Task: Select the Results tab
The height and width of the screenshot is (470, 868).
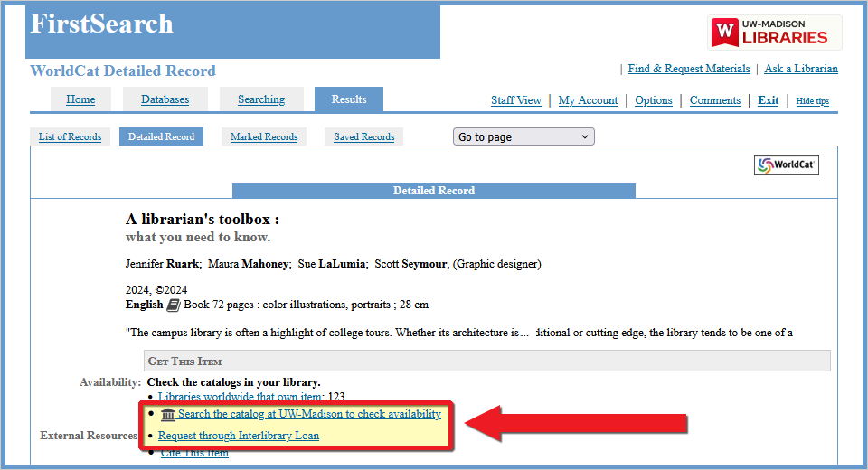Action: [x=349, y=99]
